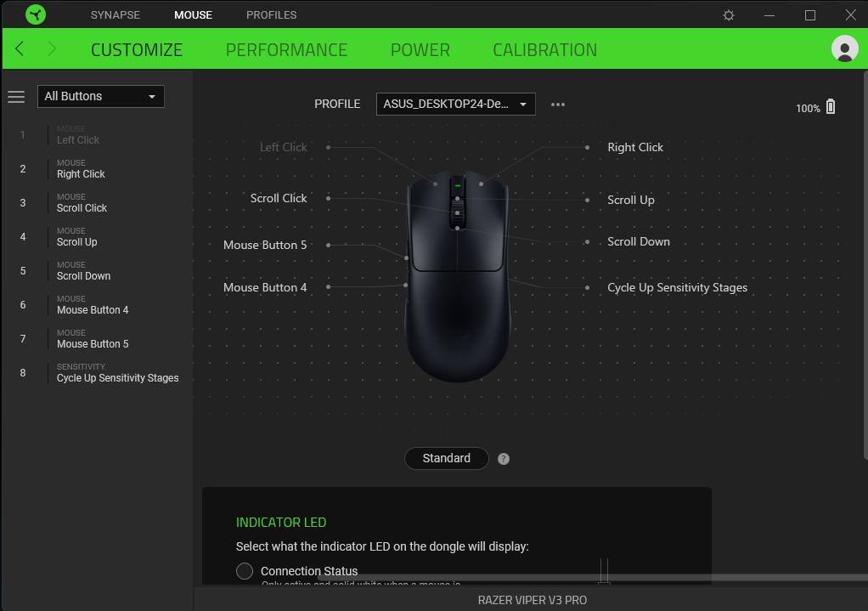Open the PROFILE selection dropdown
This screenshot has height=611, width=868.
pos(455,105)
